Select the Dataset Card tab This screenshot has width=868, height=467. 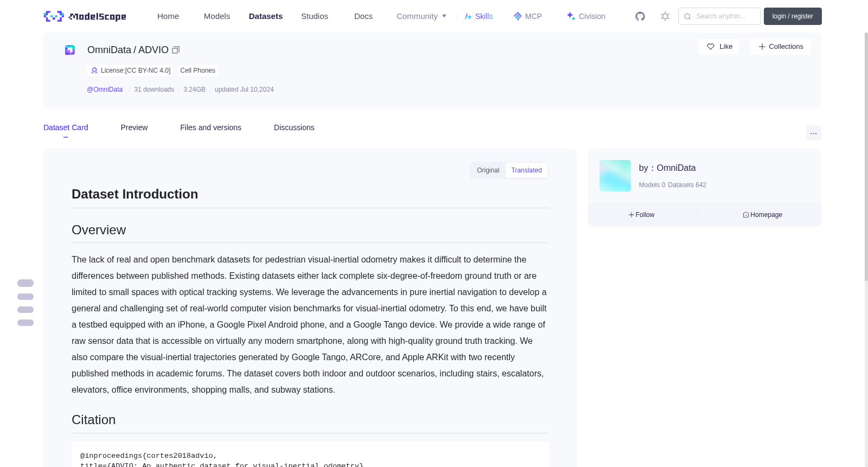pos(66,127)
